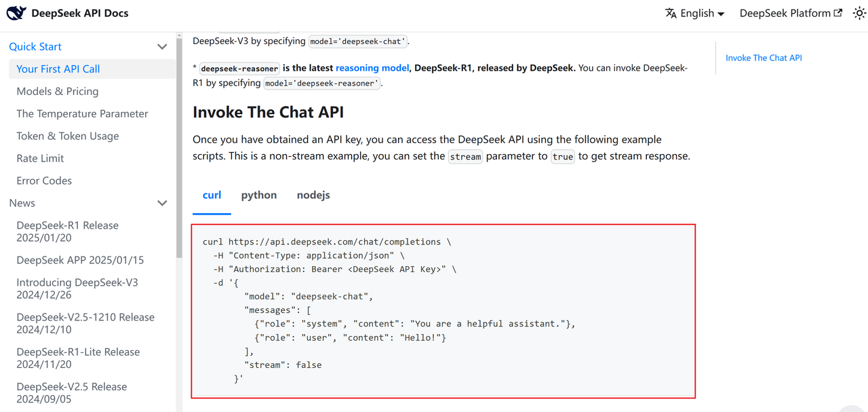Toggle the dark/light mode sun icon
868x412 pixels.
click(x=859, y=13)
